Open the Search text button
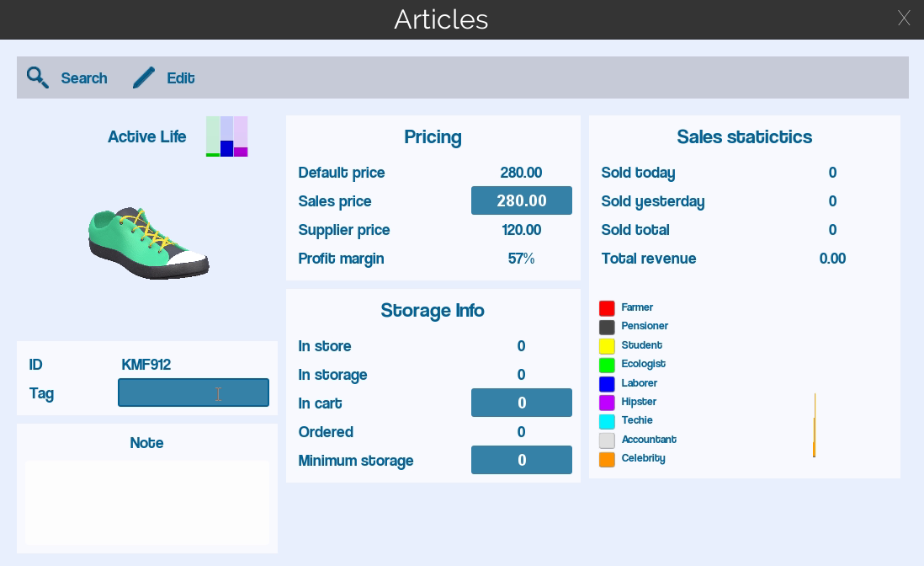This screenshot has width=924, height=566. tap(84, 77)
